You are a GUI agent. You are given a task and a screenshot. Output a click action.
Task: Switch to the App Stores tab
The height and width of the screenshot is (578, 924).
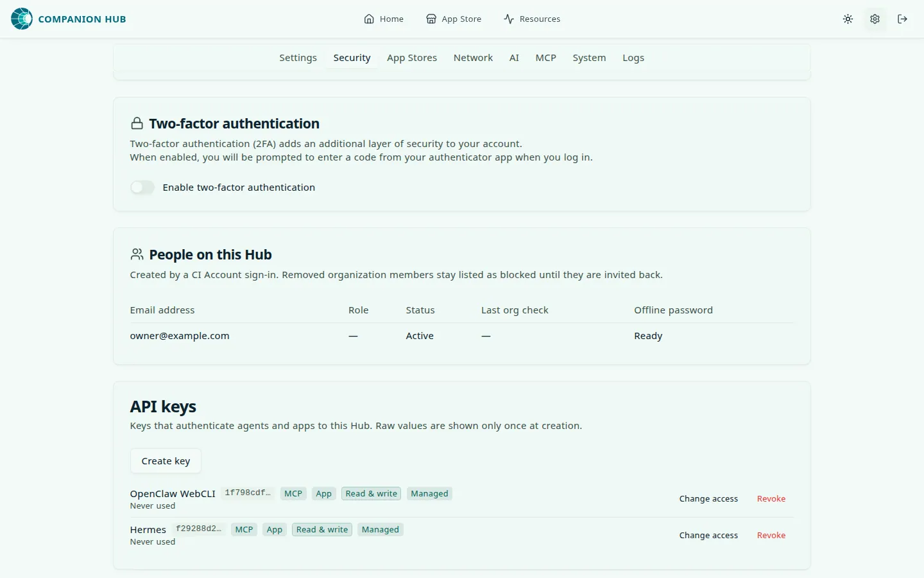[x=412, y=58]
